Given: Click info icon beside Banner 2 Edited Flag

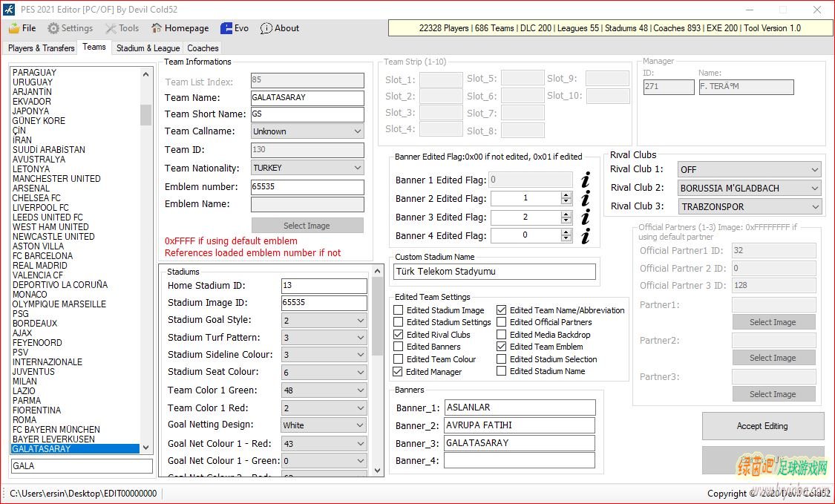Looking at the screenshot, I should tap(586, 198).
